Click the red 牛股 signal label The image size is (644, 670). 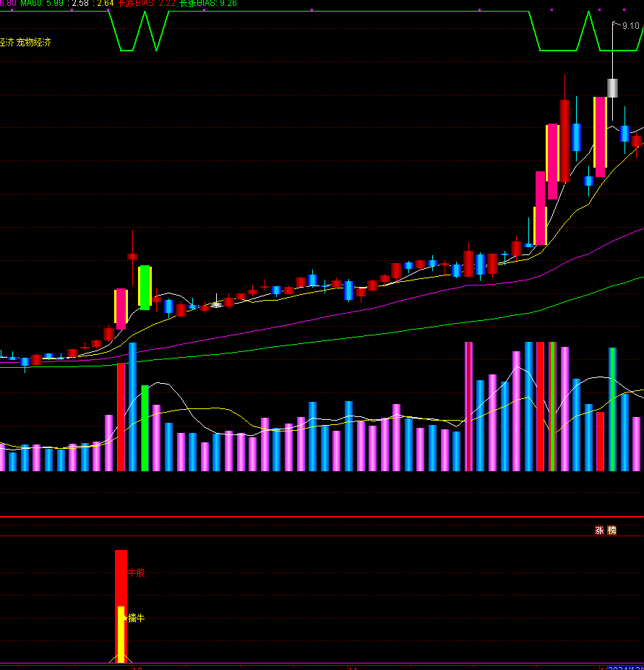(137, 572)
